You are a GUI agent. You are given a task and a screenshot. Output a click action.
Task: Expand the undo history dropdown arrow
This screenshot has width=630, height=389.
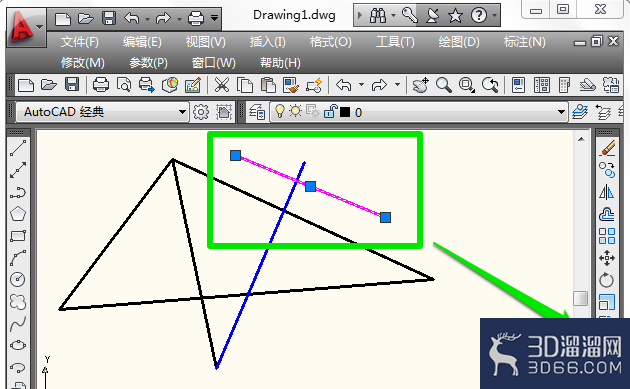point(361,85)
